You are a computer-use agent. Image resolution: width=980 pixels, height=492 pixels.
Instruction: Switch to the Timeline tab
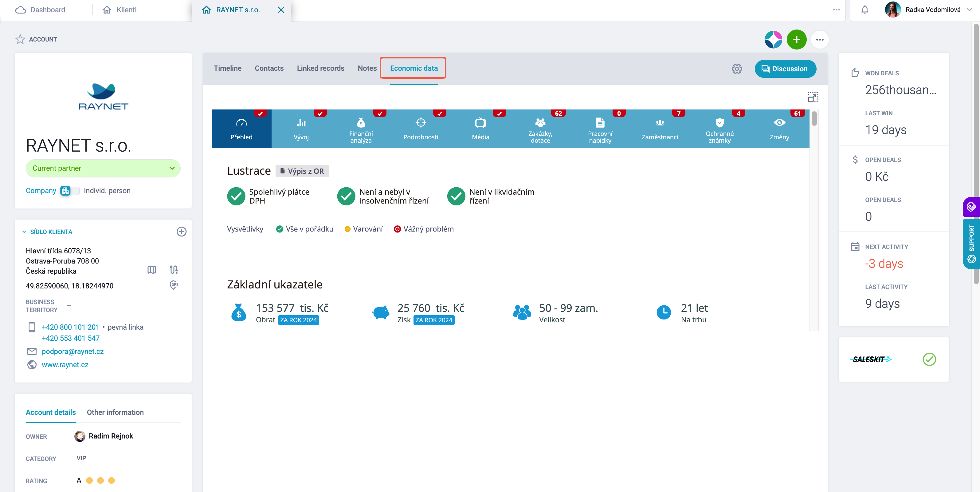coord(228,69)
